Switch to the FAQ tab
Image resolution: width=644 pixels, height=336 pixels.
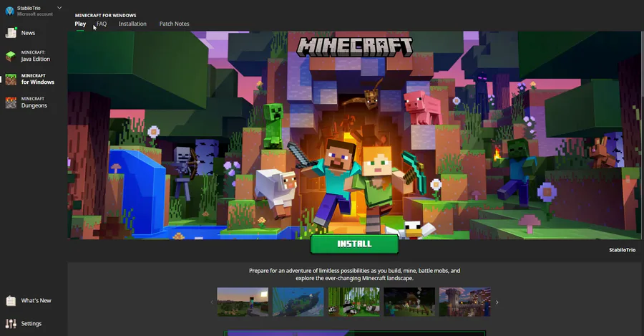102,24
